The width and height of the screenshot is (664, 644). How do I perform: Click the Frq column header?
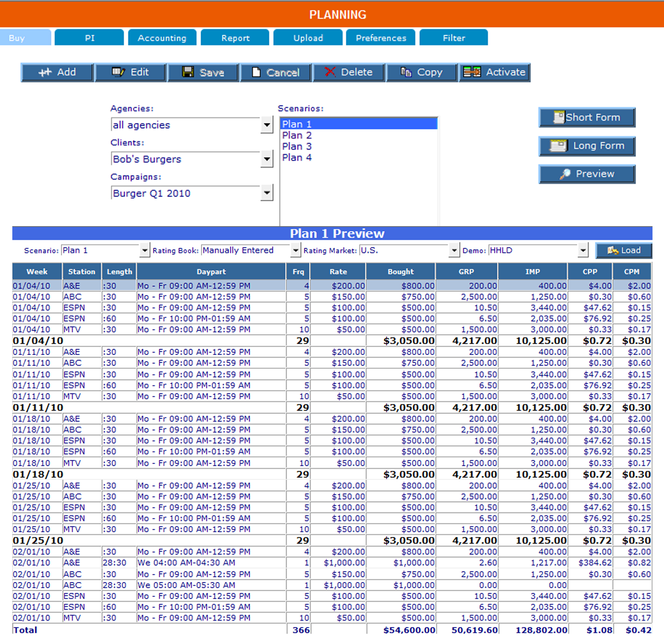(298, 272)
